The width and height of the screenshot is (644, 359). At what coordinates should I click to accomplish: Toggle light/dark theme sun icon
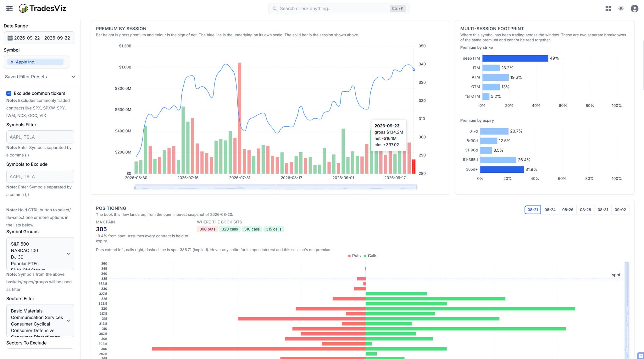click(621, 8)
